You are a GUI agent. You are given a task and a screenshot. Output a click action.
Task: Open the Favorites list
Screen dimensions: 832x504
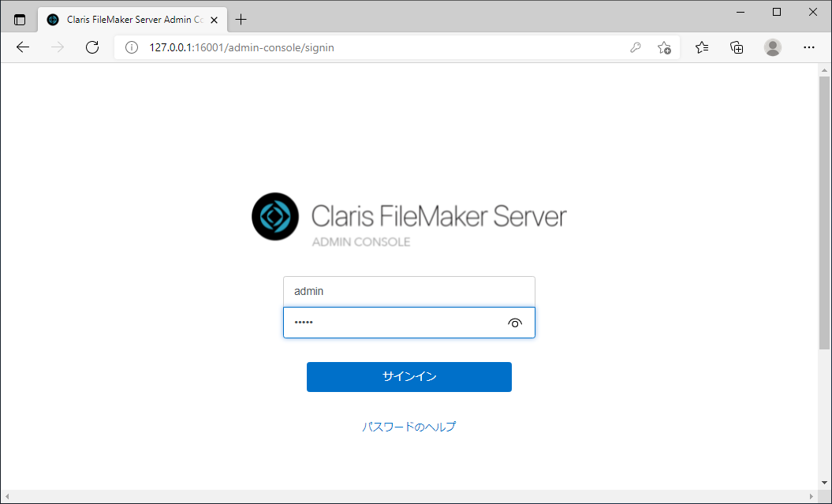click(702, 47)
